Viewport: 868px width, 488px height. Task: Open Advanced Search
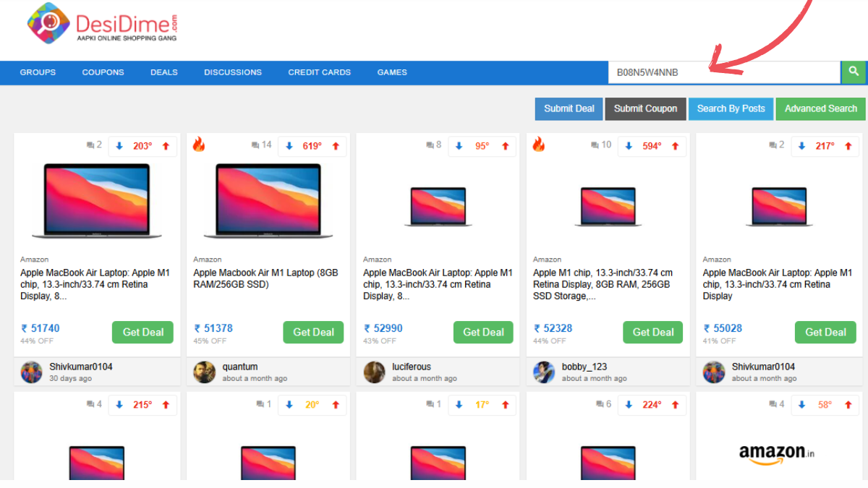pyautogui.click(x=820, y=108)
